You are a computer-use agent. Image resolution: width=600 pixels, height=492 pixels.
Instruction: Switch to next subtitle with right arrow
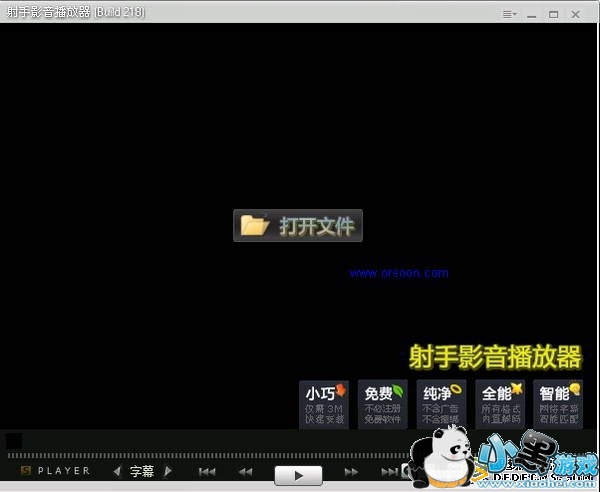point(168,471)
